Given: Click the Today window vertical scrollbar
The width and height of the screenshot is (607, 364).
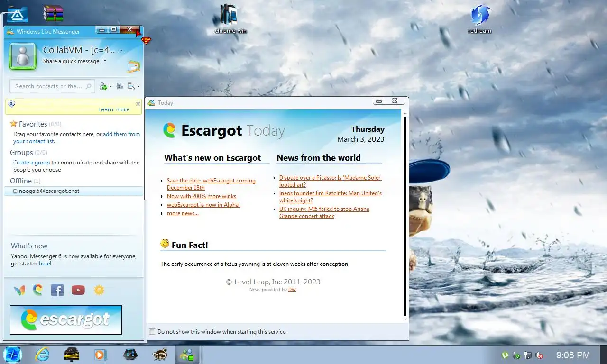Looking at the screenshot, I should 405,216.
